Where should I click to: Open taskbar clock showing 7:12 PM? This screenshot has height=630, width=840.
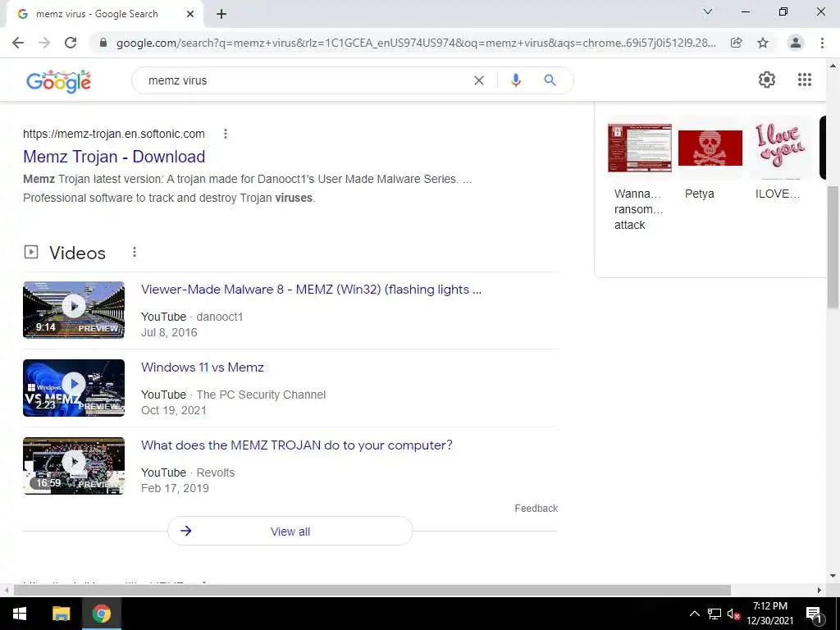769,614
